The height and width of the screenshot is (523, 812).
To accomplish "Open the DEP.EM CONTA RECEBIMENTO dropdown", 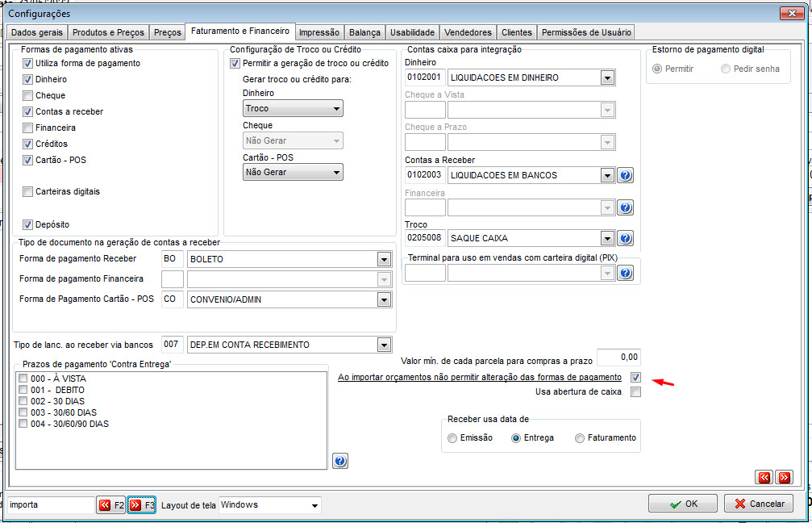I will [x=384, y=345].
